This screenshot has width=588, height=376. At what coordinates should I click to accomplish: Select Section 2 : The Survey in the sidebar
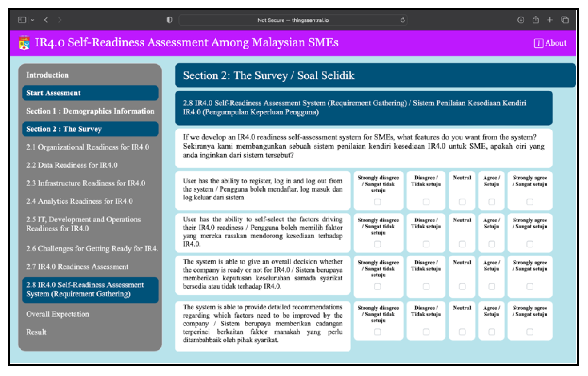90,129
